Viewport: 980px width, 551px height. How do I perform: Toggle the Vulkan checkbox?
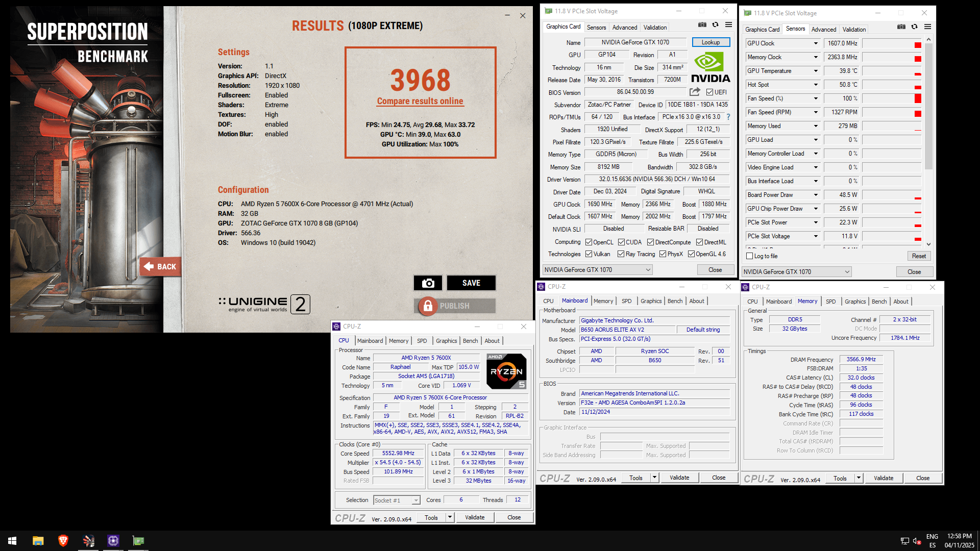point(589,254)
